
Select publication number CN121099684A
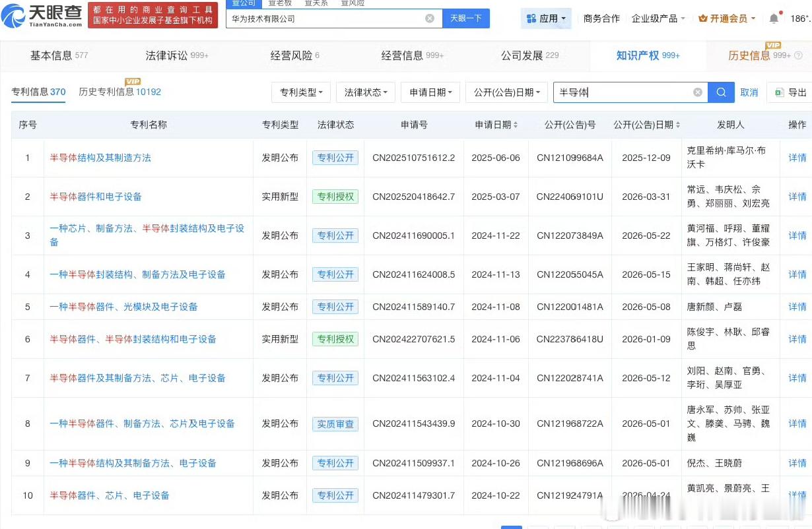point(570,158)
